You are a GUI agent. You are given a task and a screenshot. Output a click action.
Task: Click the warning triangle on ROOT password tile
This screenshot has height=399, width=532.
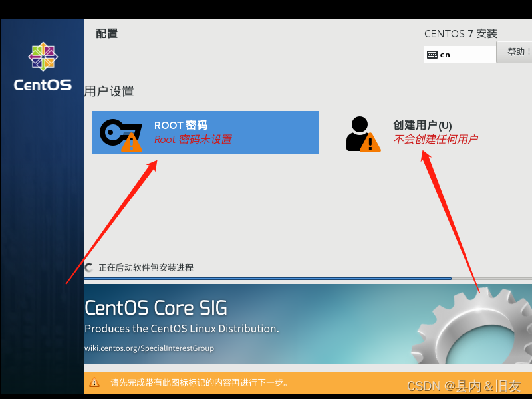tap(132, 143)
